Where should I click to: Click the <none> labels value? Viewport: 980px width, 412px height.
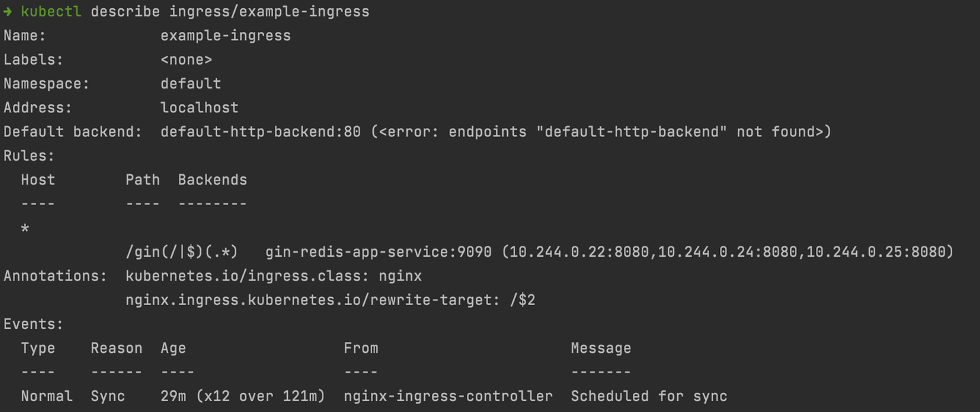pyautogui.click(x=186, y=60)
